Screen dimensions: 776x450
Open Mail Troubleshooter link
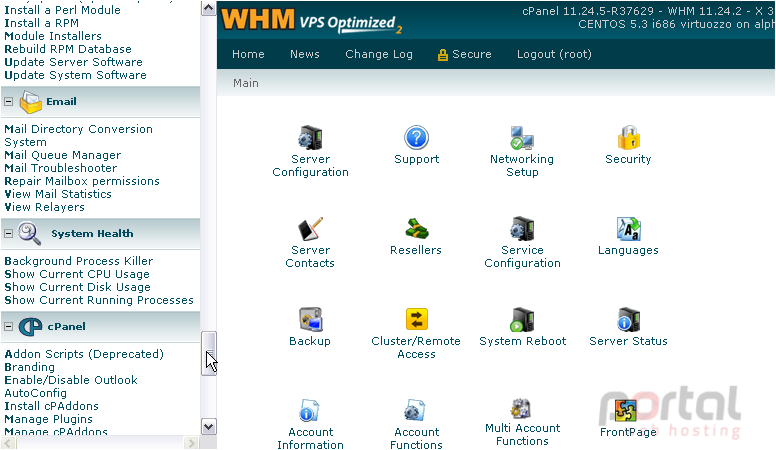tap(60, 168)
